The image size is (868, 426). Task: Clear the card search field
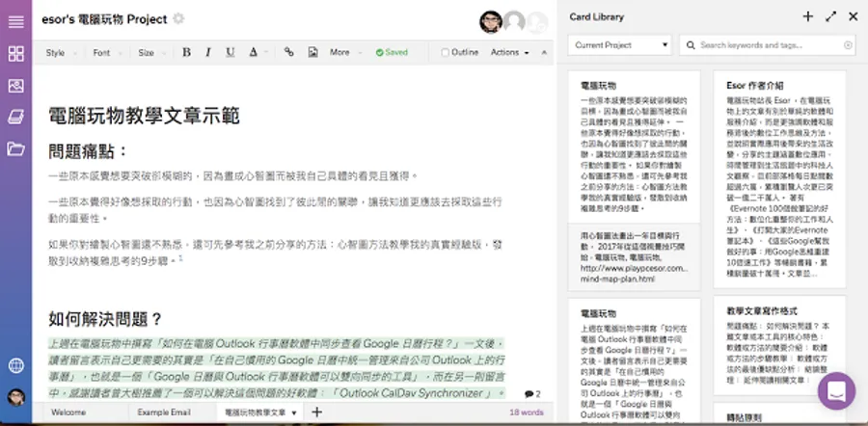click(x=848, y=45)
